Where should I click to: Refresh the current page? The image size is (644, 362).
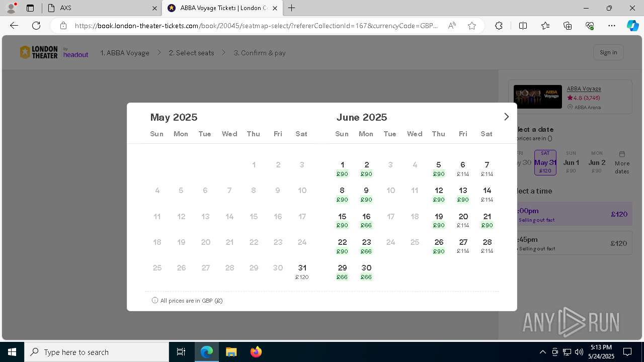tap(36, 26)
